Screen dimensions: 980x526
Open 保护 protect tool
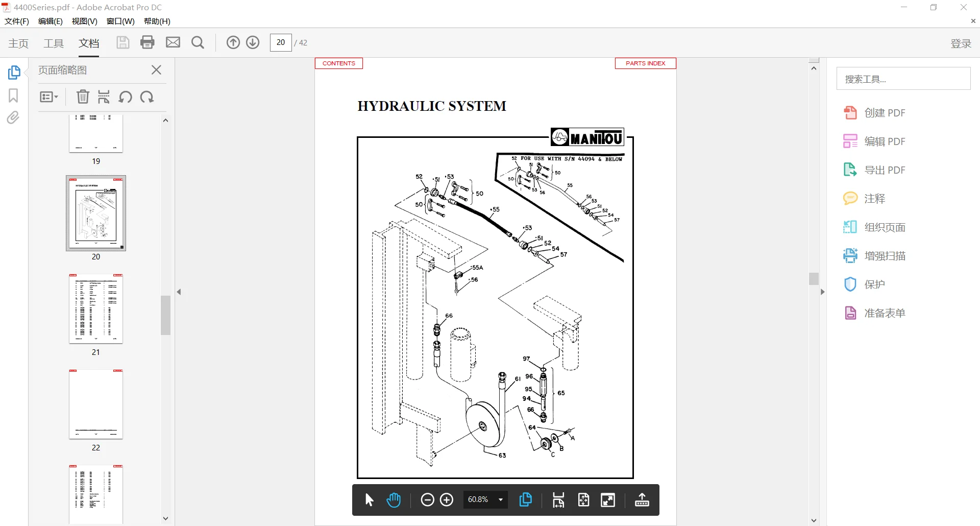click(864, 284)
